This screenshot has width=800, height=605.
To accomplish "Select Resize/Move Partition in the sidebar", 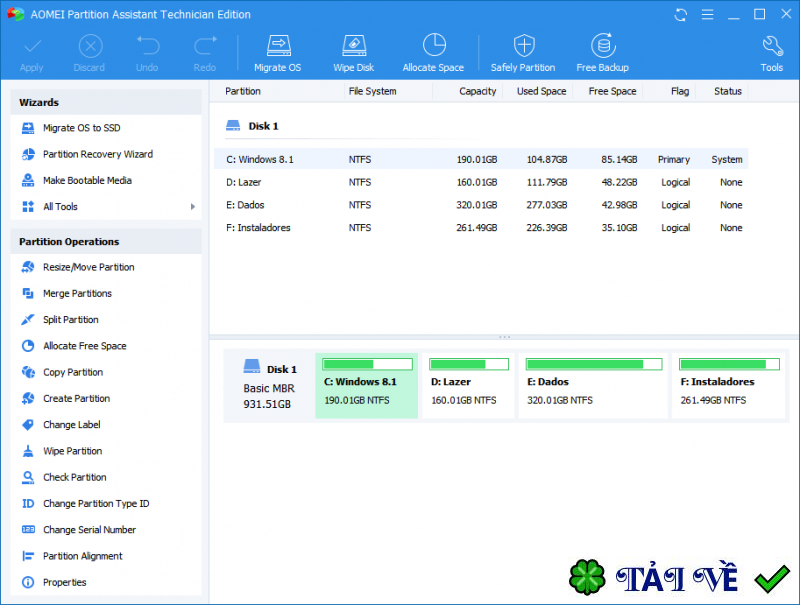I will pos(88,267).
